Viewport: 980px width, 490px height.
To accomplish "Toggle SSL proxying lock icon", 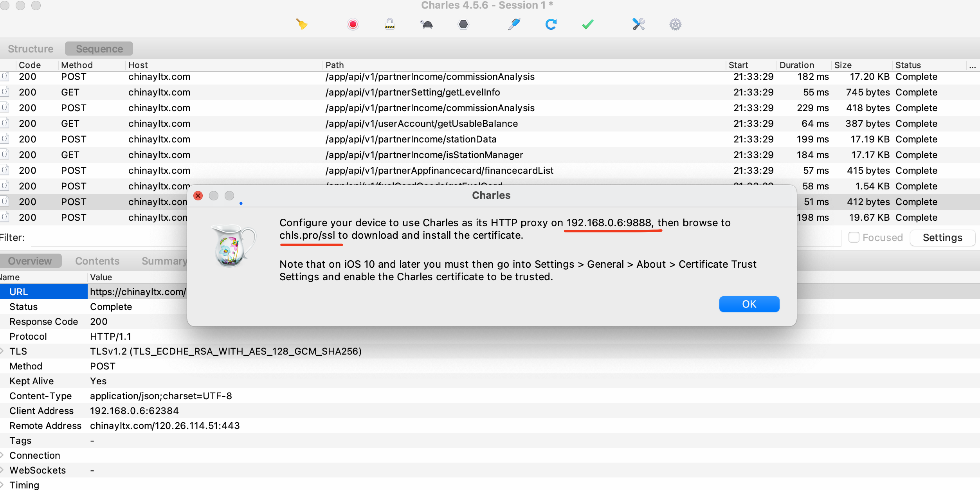I will pos(389,24).
